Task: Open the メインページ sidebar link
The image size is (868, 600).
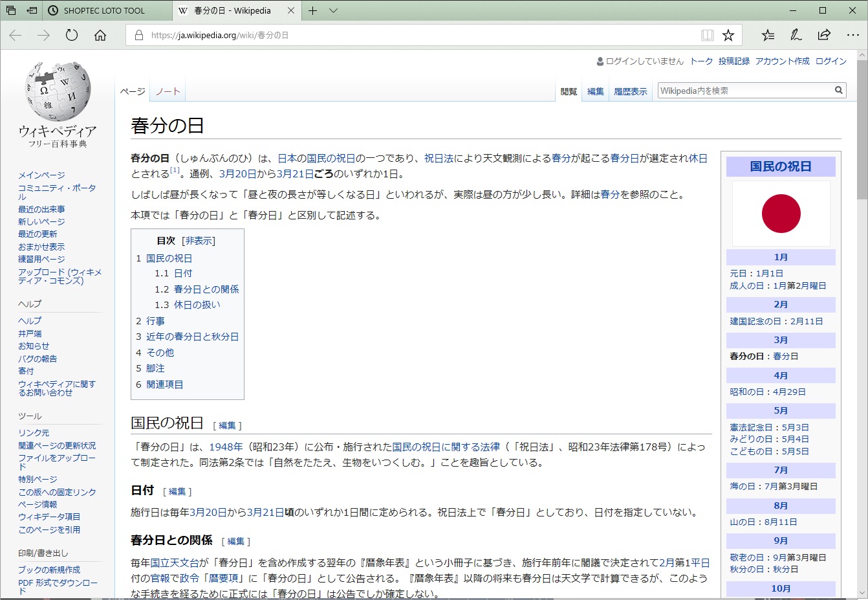Action: coord(41,175)
